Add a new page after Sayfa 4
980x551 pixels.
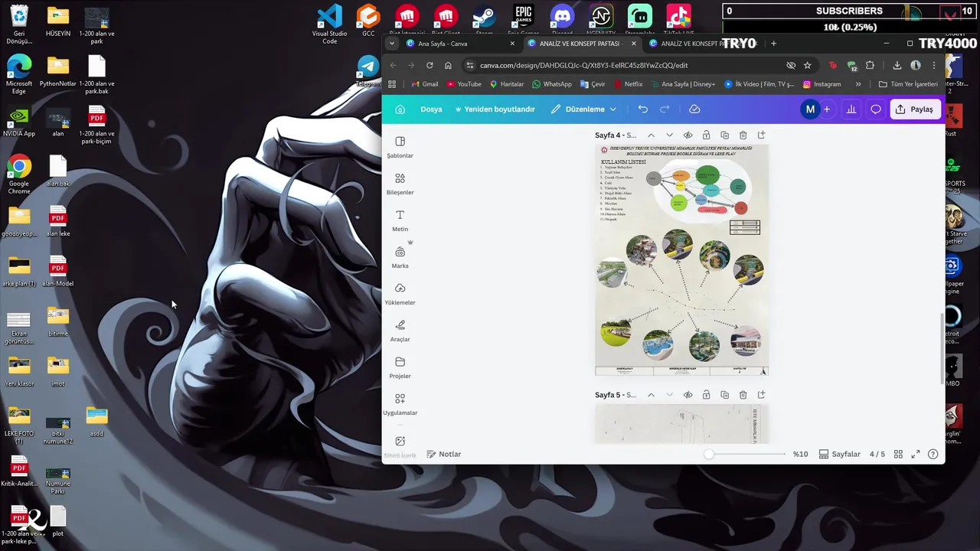tap(761, 135)
